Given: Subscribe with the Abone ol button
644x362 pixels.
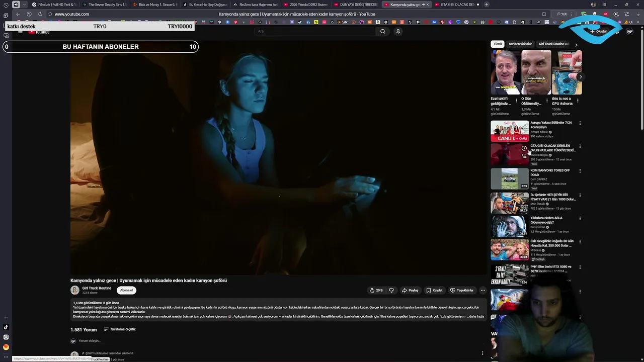Looking at the screenshot, I should tap(126, 290).
